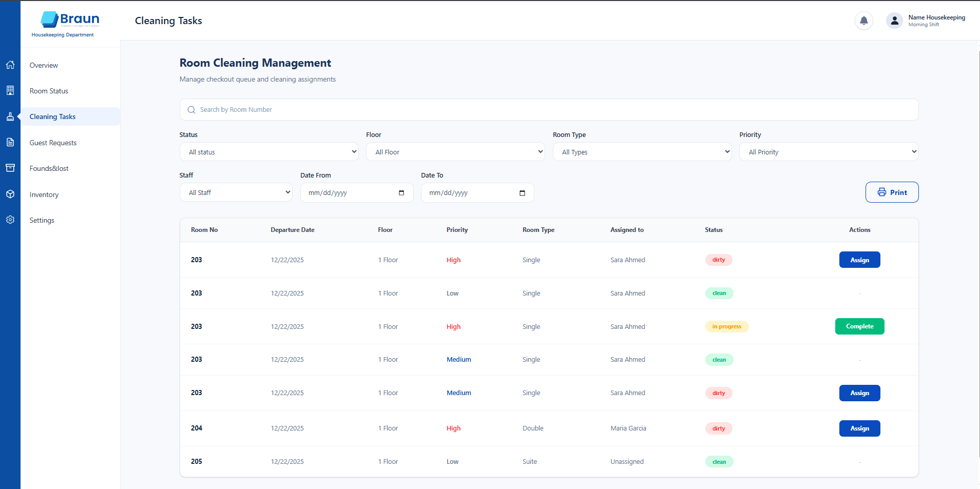Go to Overview menu item
The image size is (980, 489).
(44, 65)
